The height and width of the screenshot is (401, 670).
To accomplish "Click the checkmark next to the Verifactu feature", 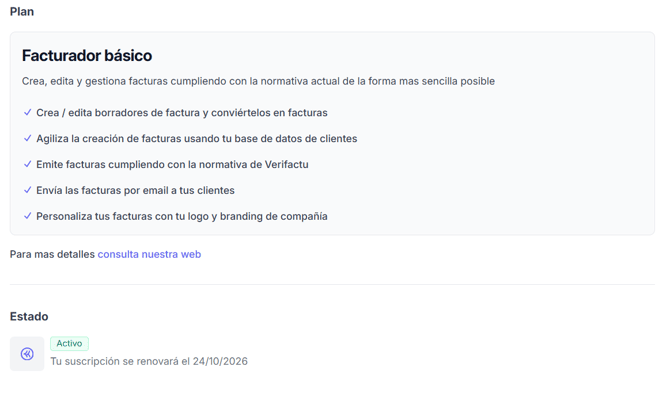I will click(27, 164).
